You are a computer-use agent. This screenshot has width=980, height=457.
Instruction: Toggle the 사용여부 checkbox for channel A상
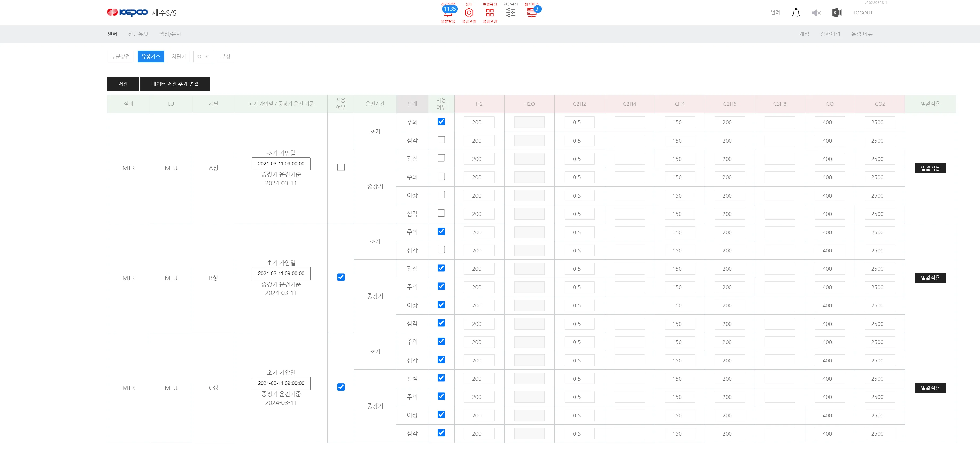click(341, 167)
